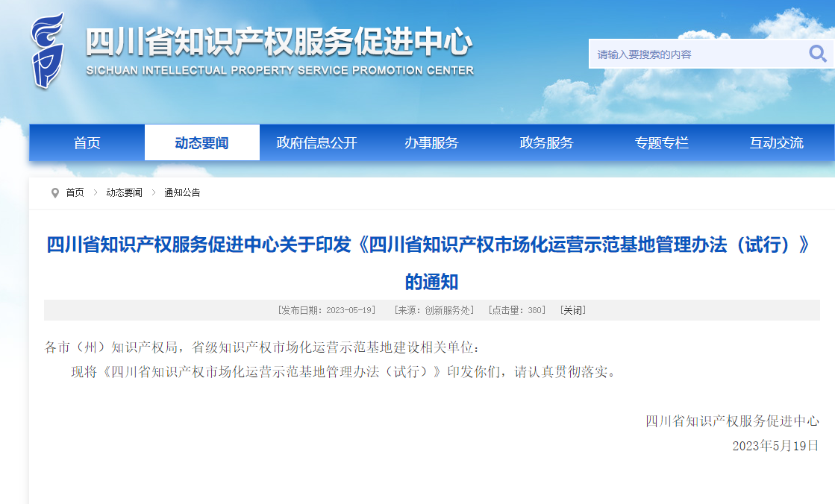Click the 通知公告 breadcrumb link
The image size is (835, 504).
point(182,193)
